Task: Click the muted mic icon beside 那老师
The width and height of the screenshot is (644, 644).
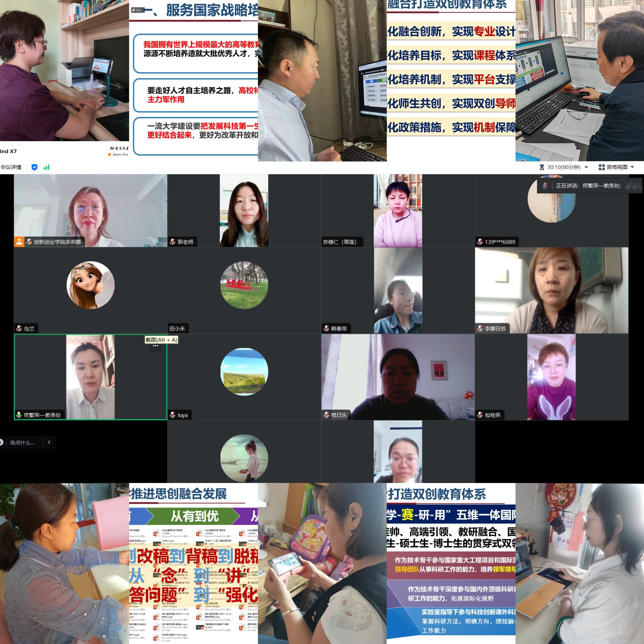Action: click(173, 242)
